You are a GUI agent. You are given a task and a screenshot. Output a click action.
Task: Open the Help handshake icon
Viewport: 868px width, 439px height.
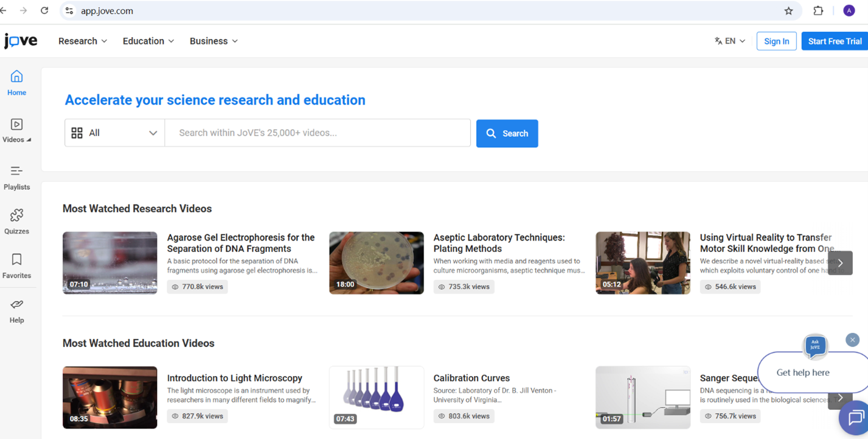click(16, 304)
